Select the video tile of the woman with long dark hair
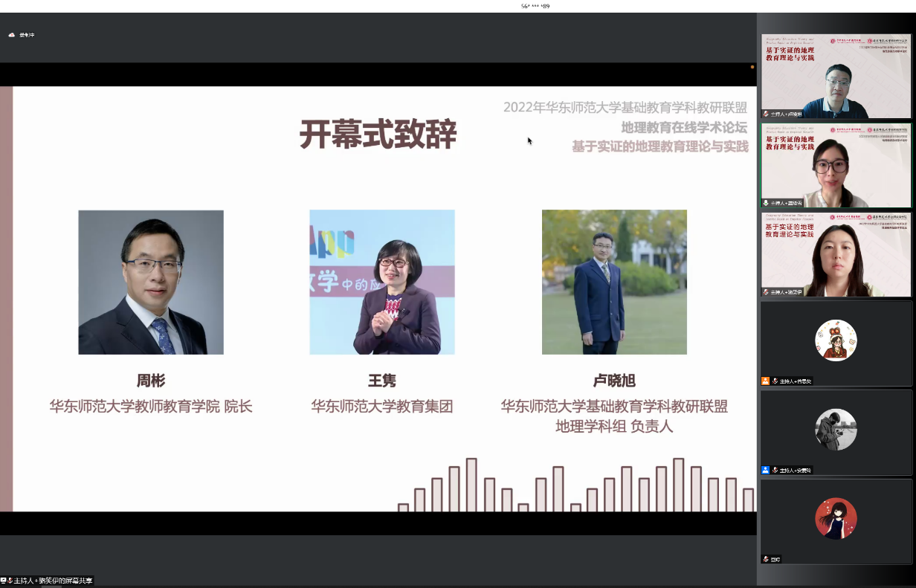Screen dimensions: 916x588 (x=836, y=254)
